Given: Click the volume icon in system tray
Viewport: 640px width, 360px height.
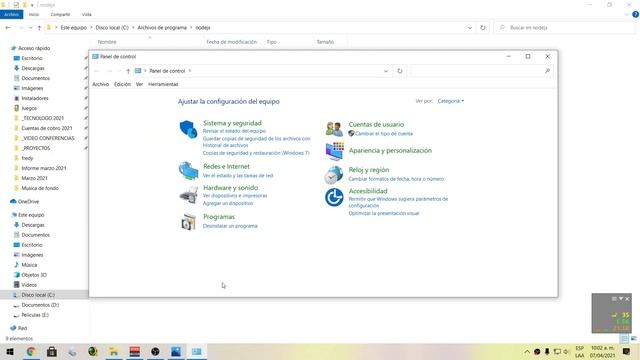Looking at the screenshot, I should pos(567,351).
